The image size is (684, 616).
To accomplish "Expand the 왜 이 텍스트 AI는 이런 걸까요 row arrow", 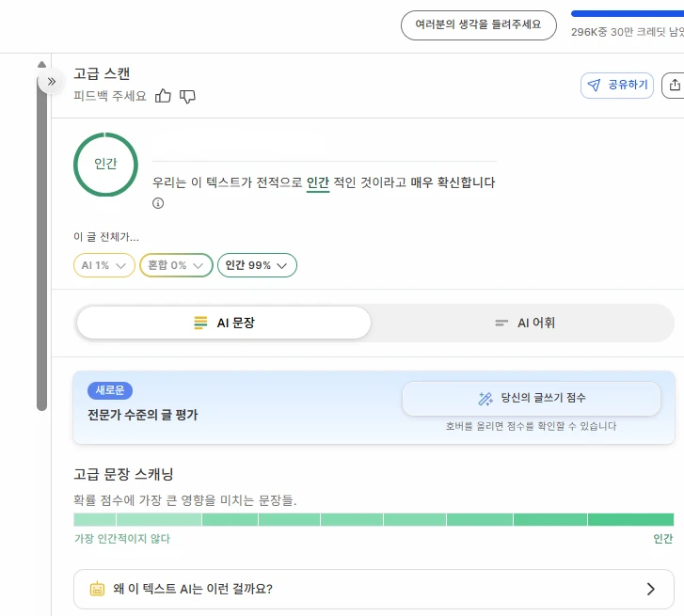I will (x=650, y=589).
